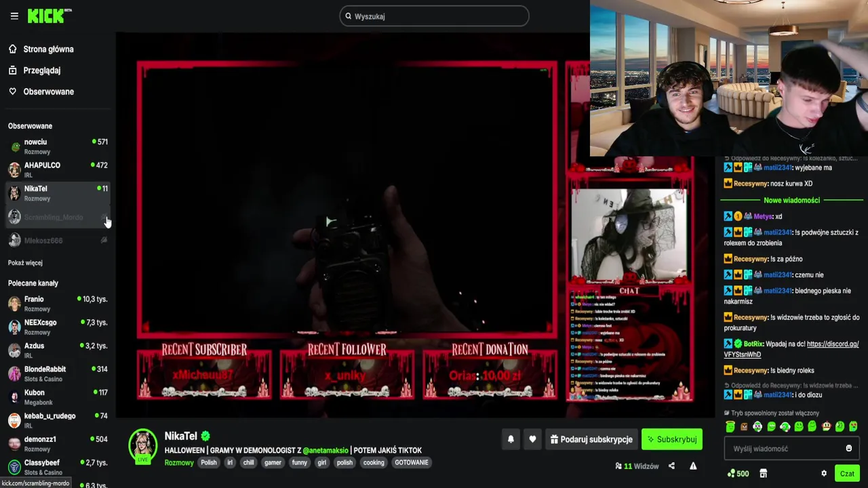Click the Wyszukaj search field

pos(434,16)
